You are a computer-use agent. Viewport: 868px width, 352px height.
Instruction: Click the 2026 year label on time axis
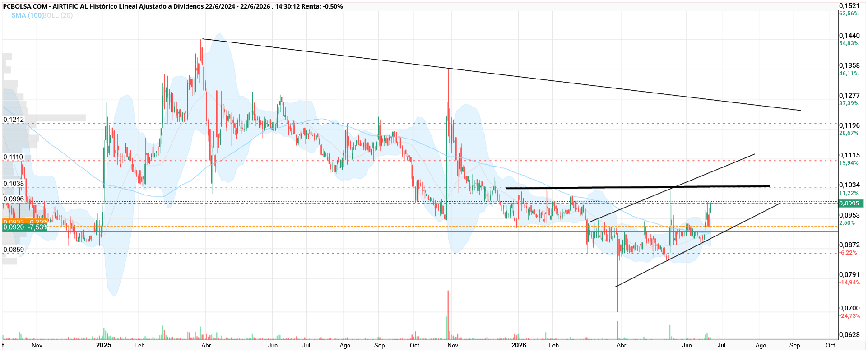pos(519,345)
